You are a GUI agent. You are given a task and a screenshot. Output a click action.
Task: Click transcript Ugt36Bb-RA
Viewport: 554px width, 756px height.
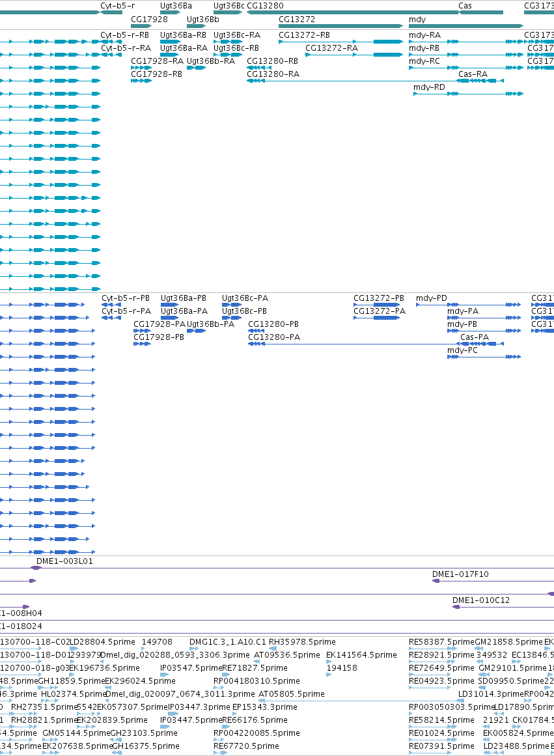pyautogui.click(x=211, y=61)
